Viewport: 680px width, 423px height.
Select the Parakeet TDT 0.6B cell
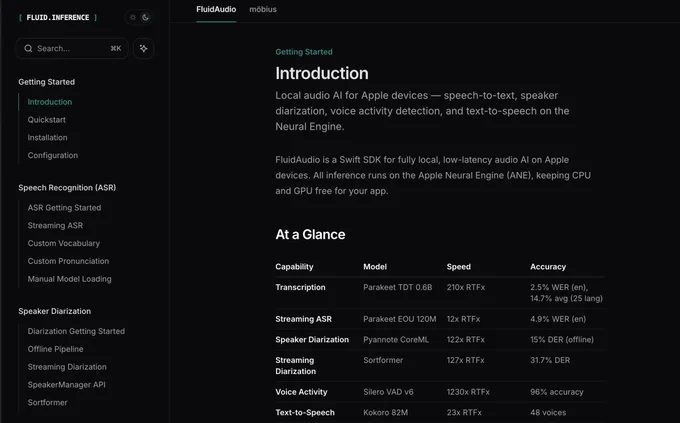click(398, 287)
